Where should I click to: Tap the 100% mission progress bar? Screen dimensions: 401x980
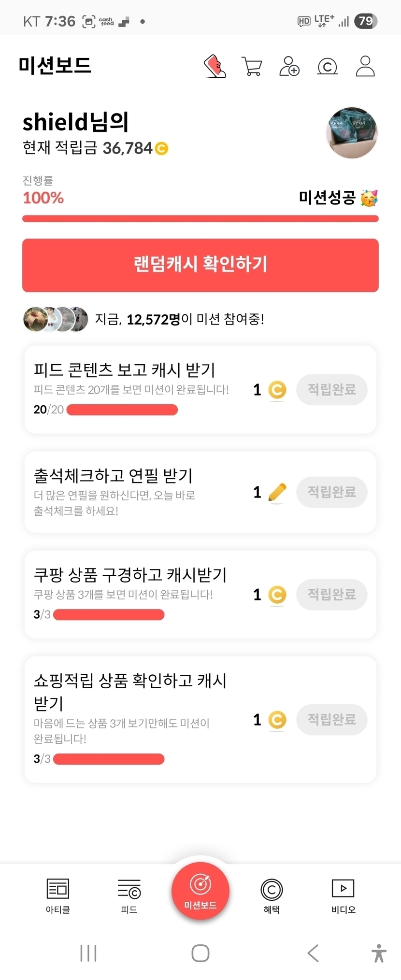(x=200, y=219)
